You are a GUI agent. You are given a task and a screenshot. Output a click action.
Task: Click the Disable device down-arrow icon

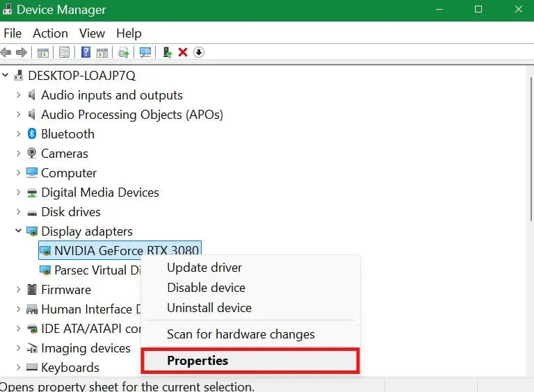199,52
